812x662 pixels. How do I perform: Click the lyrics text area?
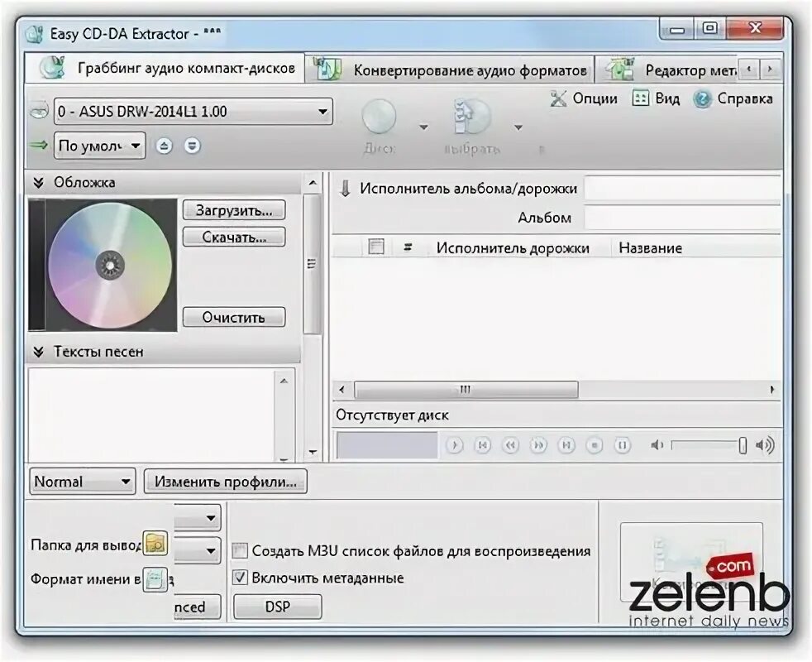pos(151,415)
